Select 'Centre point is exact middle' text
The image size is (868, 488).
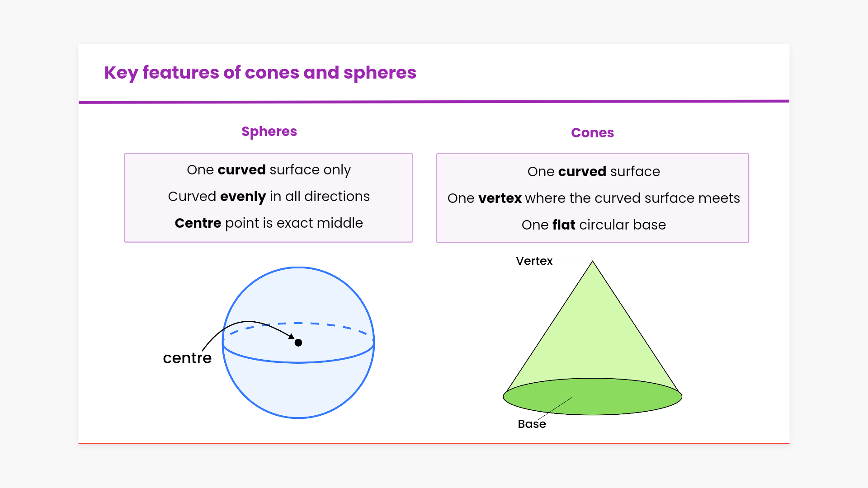tap(269, 223)
